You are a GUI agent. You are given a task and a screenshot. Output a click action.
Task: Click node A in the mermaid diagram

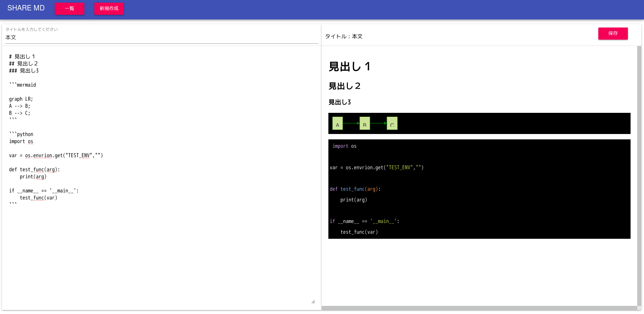[x=337, y=123]
